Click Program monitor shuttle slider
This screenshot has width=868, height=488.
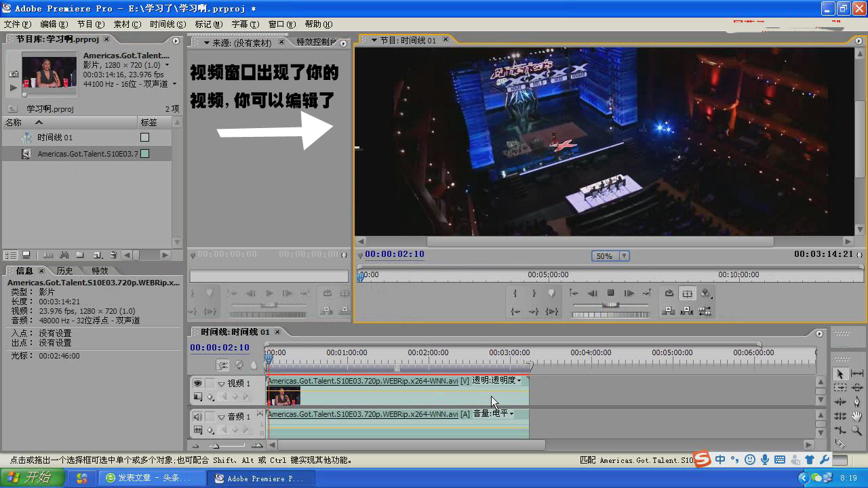click(610, 305)
